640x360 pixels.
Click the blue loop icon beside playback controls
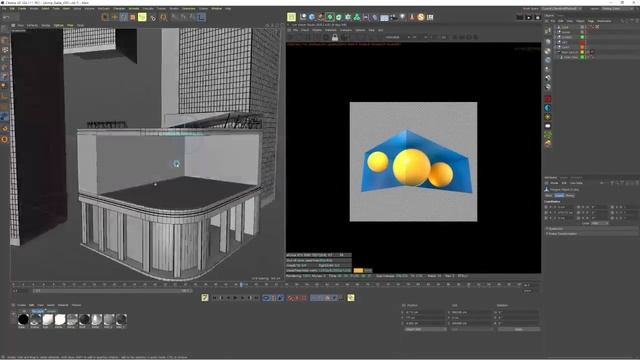pos(267,298)
